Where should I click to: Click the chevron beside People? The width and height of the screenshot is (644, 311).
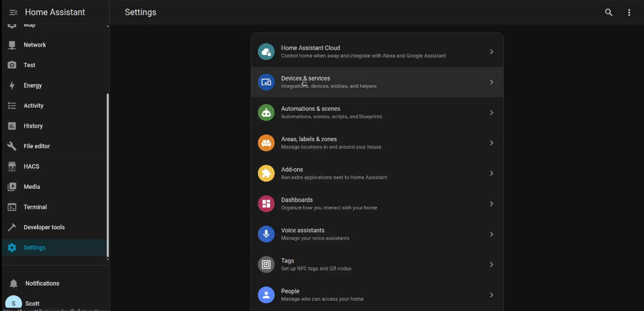tap(491, 295)
